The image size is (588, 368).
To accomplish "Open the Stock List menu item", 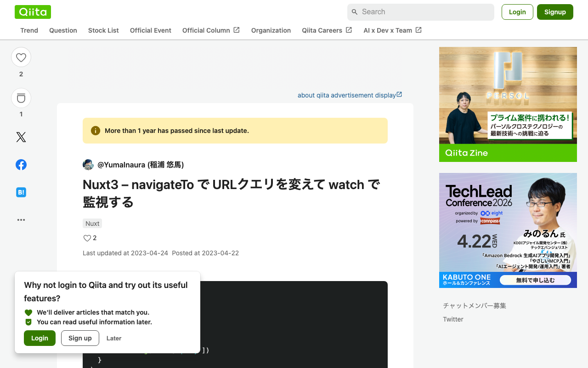I will 103,30.
